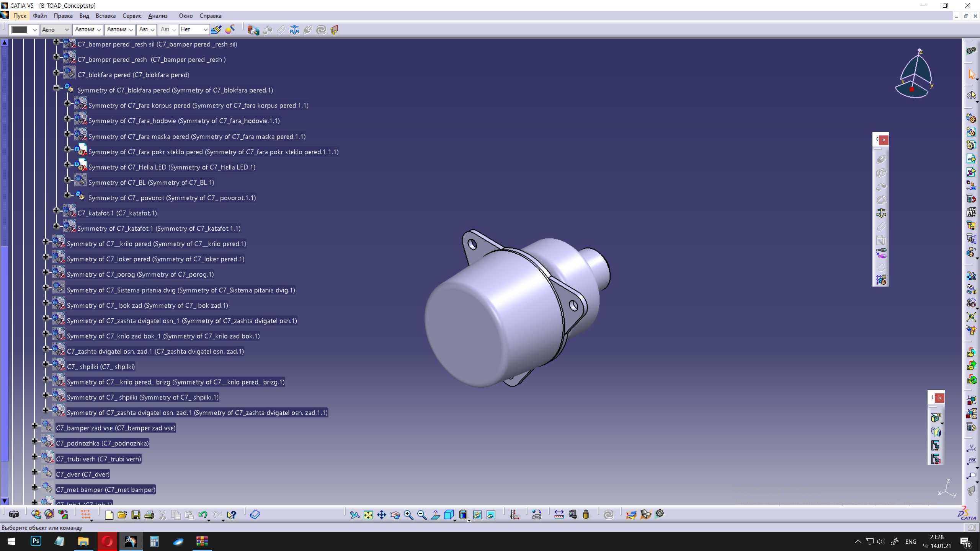
Task: Expand the C7_bamper zad vse node
Action: (x=34, y=425)
